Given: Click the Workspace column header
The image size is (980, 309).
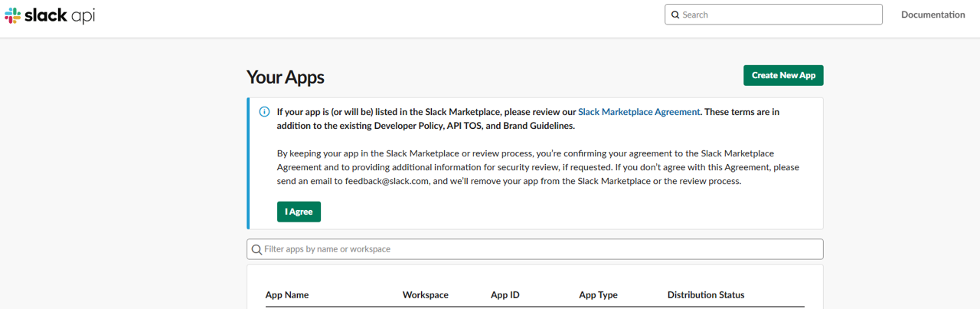Looking at the screenshot, I should (x=426, y=295).
